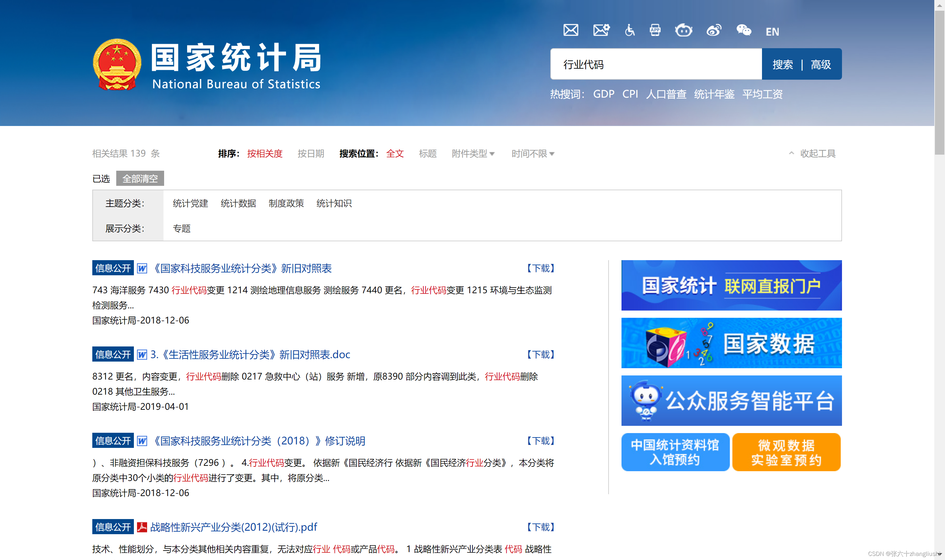The image size is (945, 560).
Task: Open the mail subscription icon with gear
Action: click(x=601, y=30)
